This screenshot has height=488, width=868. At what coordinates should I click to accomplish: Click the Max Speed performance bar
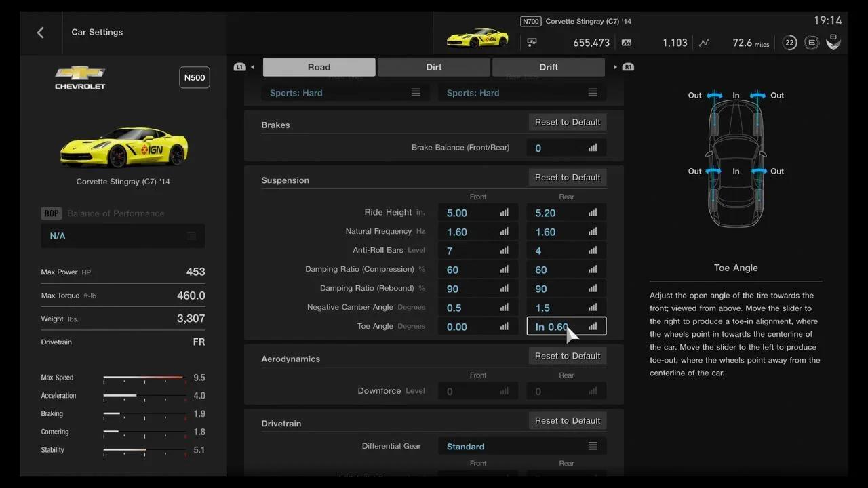click(144, 378)
